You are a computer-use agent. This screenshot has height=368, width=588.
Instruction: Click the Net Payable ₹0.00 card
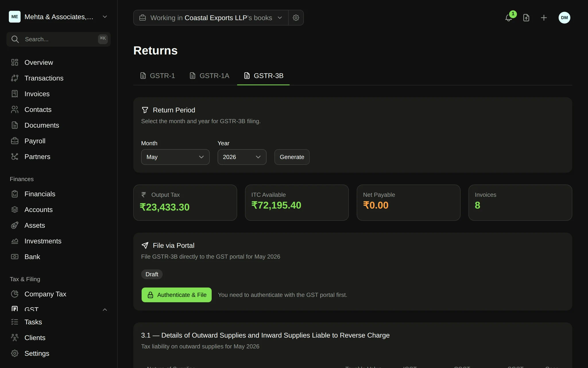[x=409, y=203]
